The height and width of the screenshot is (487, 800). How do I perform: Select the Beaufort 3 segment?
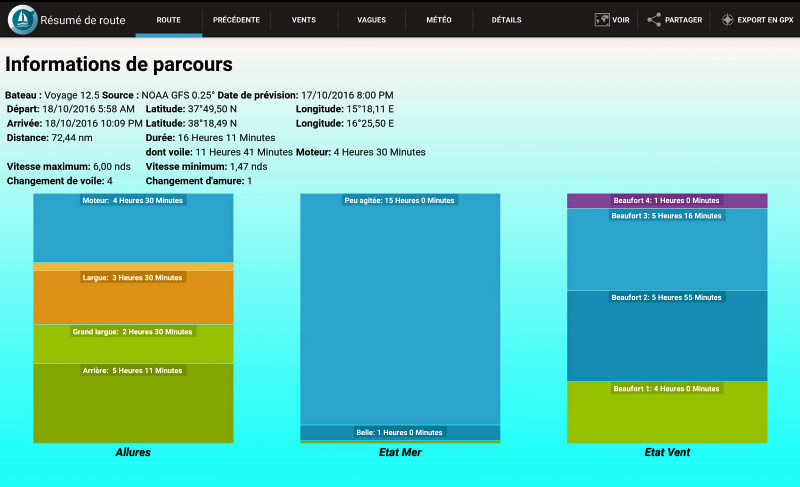coord(667,249)
